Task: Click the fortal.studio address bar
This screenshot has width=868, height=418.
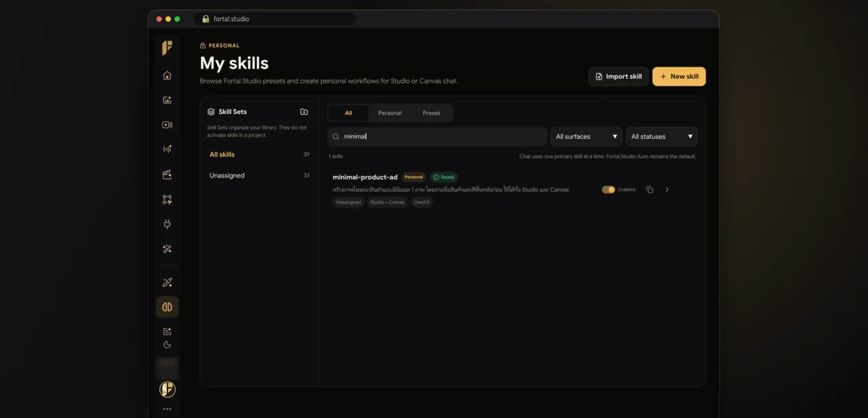Action: pyautogui.click(x=275, y=19)
